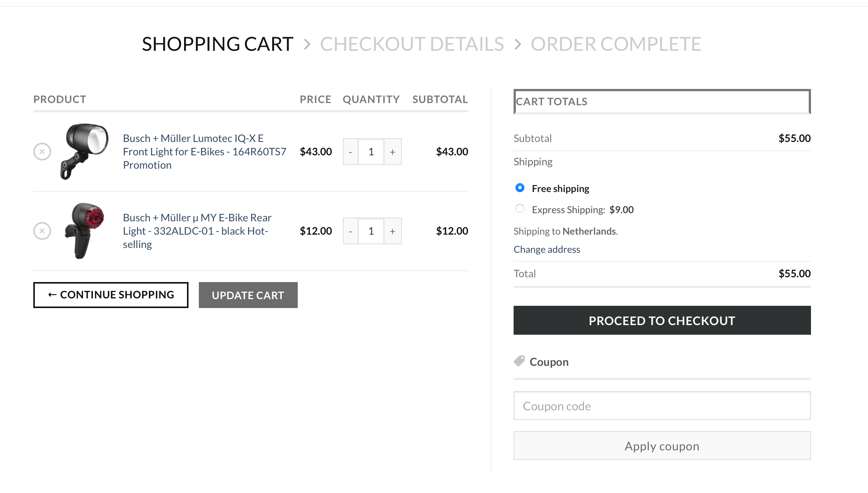
Task: Remove the μ MY E-Bike rear light item
Action: pos(42,231)
